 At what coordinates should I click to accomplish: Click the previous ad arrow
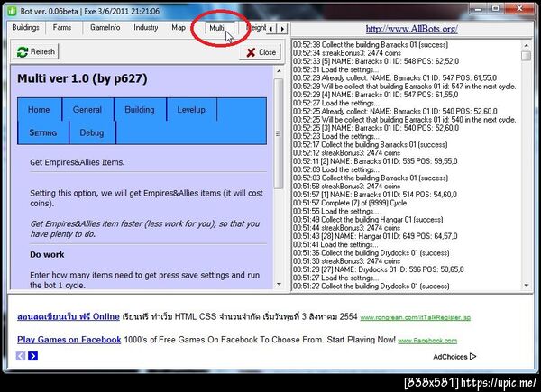[x=21, y=356]
